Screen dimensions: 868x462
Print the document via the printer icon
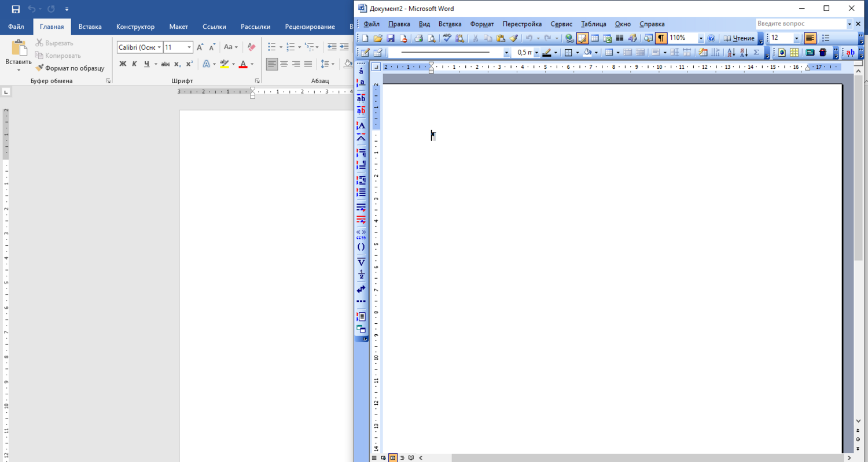click(418, 38)
